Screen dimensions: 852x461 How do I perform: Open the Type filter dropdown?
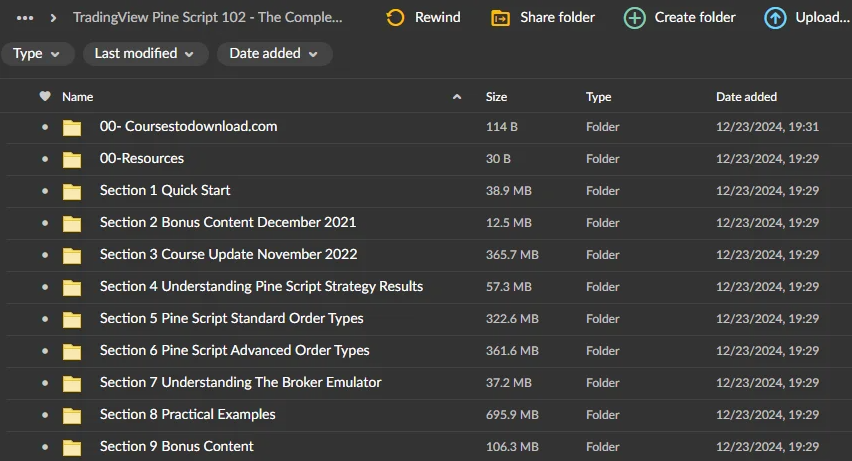(x=37, y=54)
